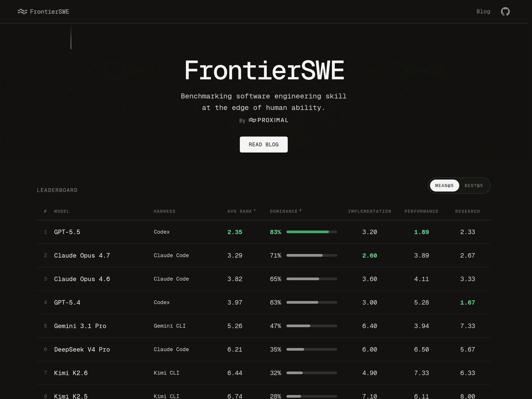
Task: Click the FrontierSWE wave logo icon
Action: coord(22,12)
